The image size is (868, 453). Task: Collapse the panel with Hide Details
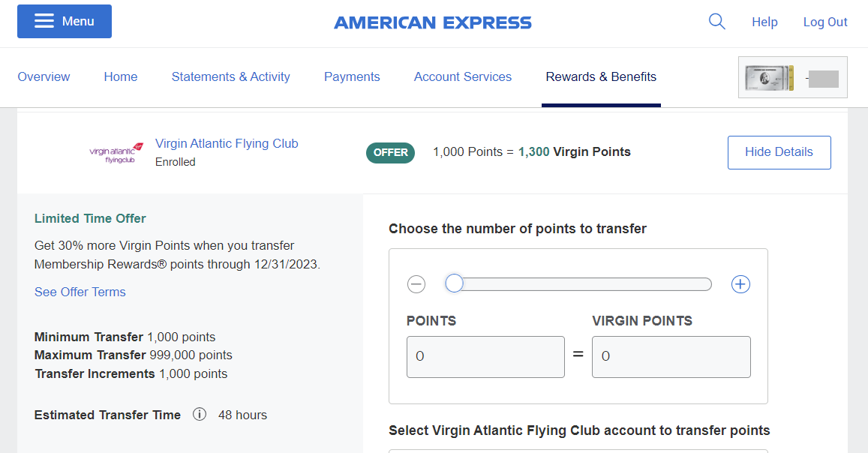(779, 152)
